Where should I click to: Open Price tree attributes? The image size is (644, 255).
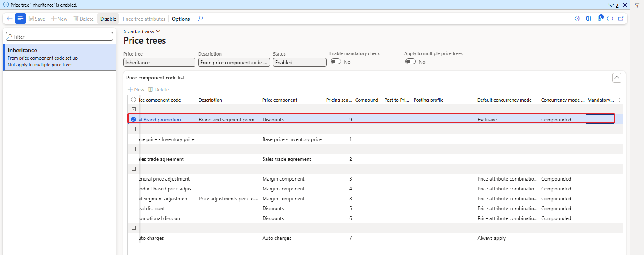click(144, 19)
